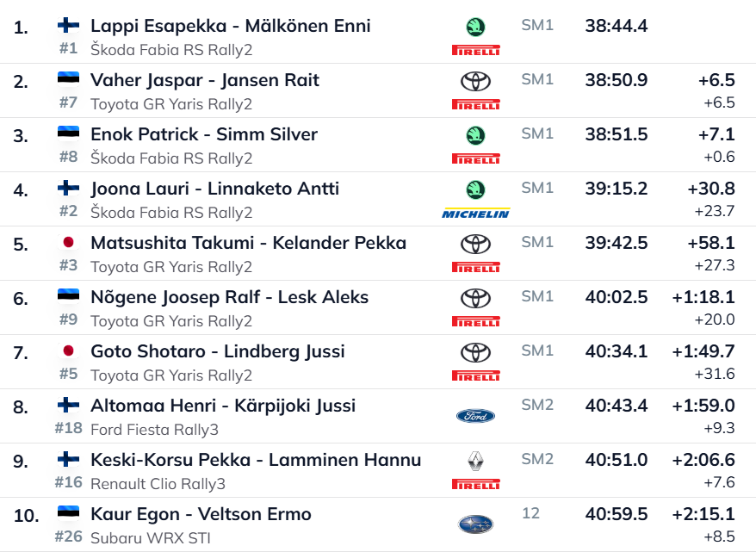Select Joona Lauri - Linnaketo Antti crew
The height and width of the screenshot is (552, 756).
pos(214,189)
